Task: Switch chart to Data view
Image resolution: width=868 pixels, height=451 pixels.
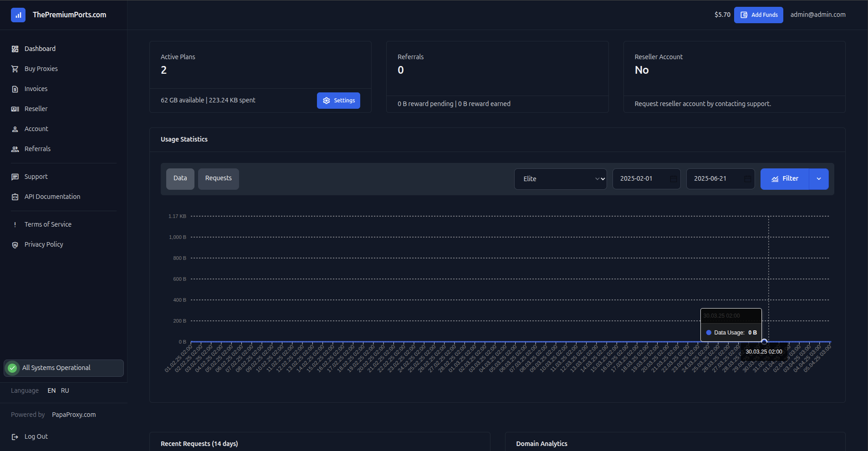Action: pos(180,178)
